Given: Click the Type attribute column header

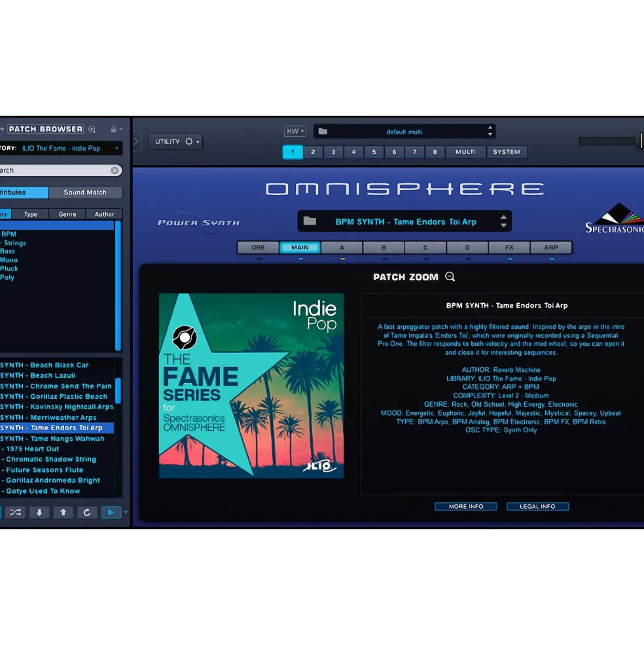Looking at the screenshot, I should (x=30, y=214).
